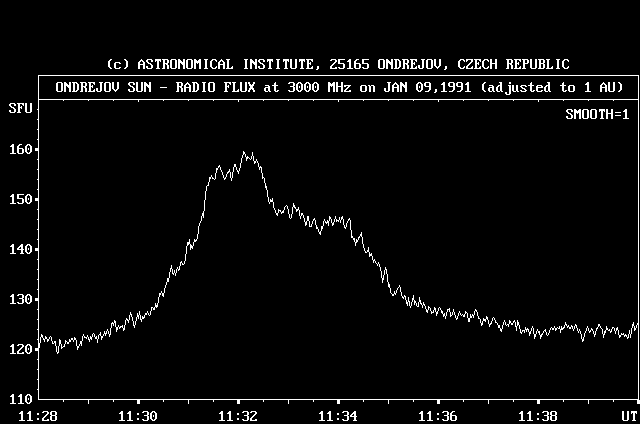Click the 140 y-axis value
Screen dimensions: 640x424
19,250
